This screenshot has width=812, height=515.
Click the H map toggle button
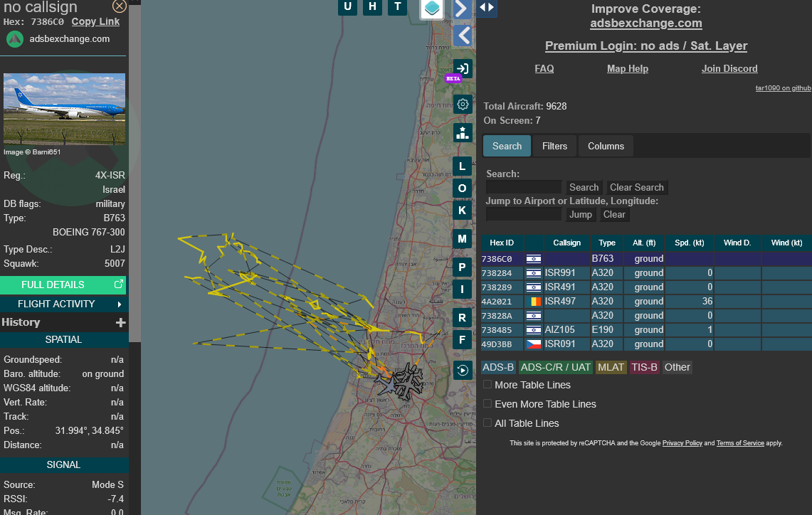pyautogui.click(x=372, y=6)
